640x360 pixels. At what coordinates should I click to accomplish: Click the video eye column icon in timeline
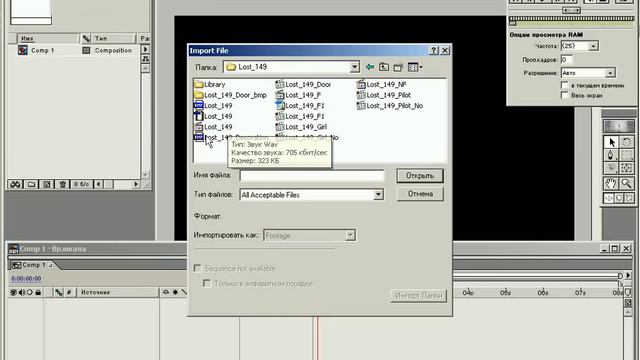point(13,292)
